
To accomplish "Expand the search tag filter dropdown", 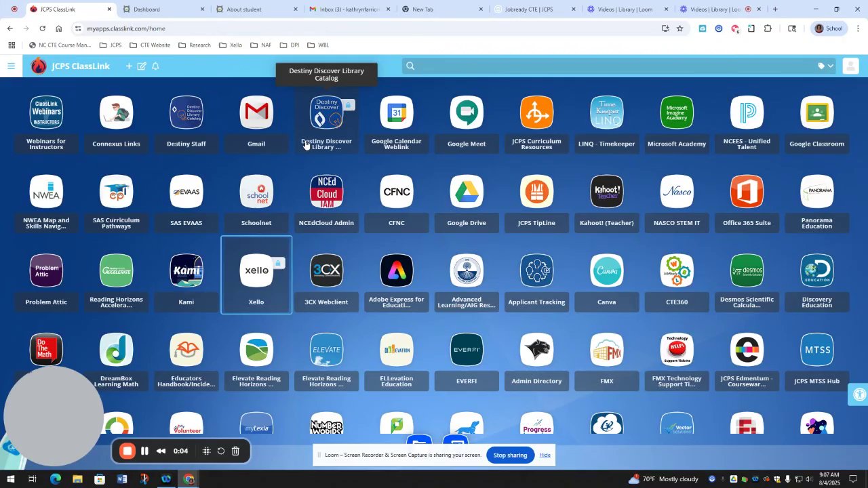I will tap(825, 66).
